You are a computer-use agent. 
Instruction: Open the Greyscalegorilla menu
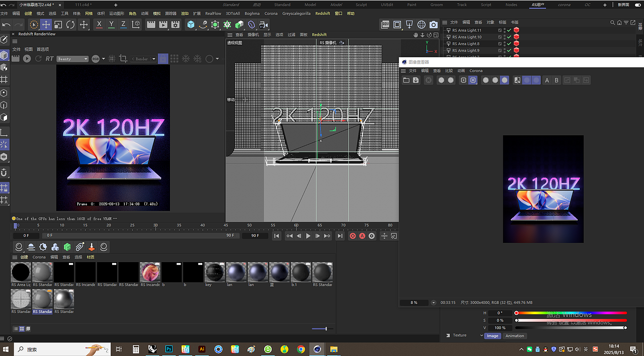click(297, 14)
